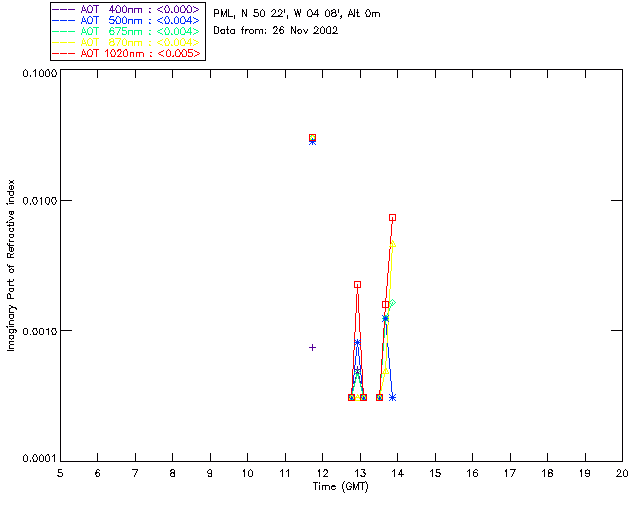640x512 pixels.
Task: Click the green diamond data marker near time 14
Action: 392,303
